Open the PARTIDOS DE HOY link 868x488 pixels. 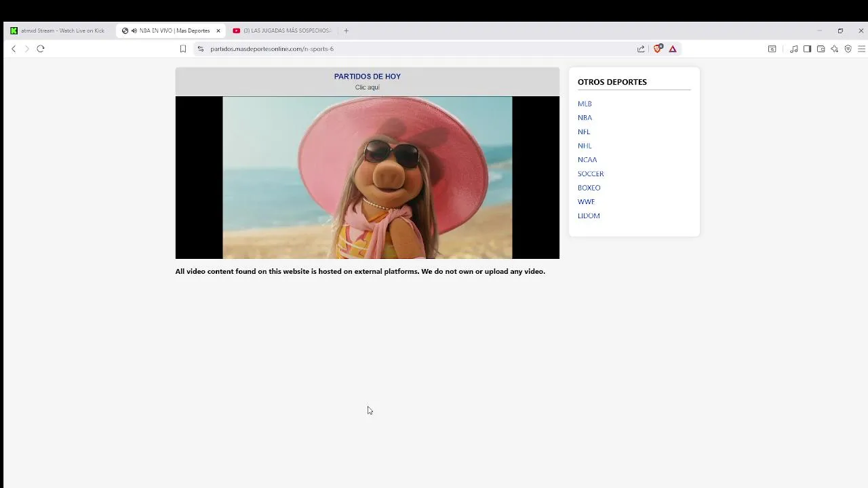[x=368, y=77]
